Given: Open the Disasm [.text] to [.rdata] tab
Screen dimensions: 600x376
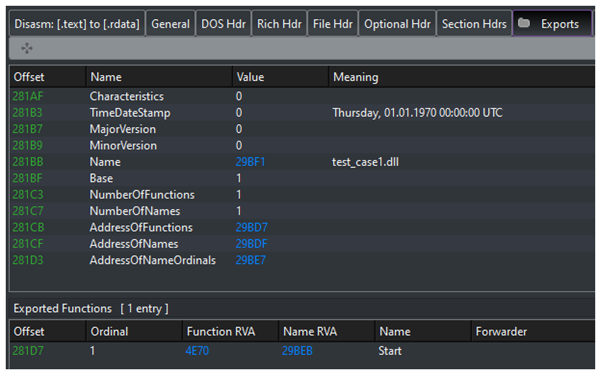Looking at the screenshot, I should 77,24.
